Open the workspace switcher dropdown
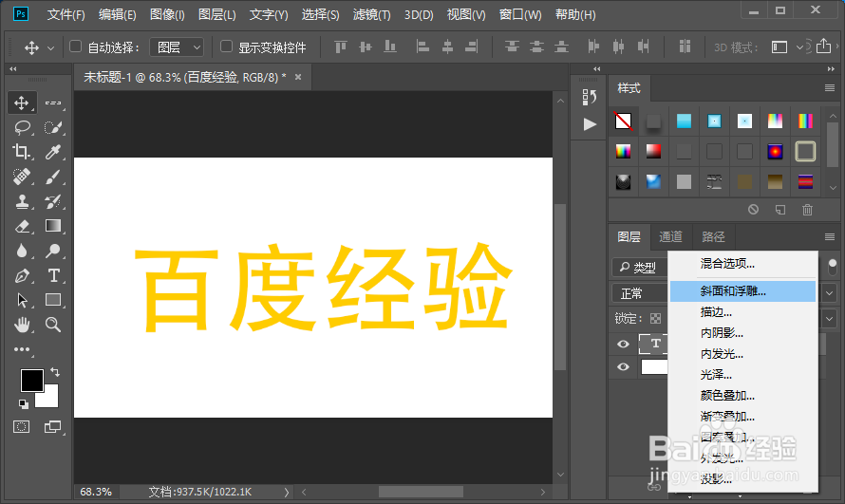The width and height of the screenshot is (845, 504). pos(784,47)
